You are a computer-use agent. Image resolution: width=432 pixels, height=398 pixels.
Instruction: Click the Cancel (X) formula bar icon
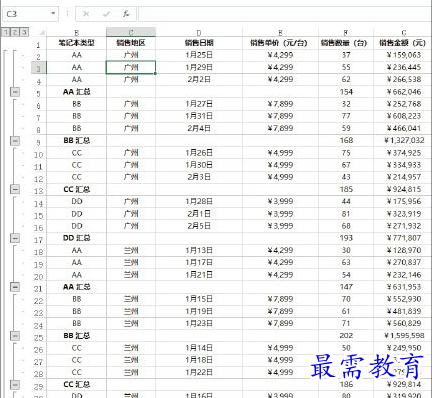(86, 14)
